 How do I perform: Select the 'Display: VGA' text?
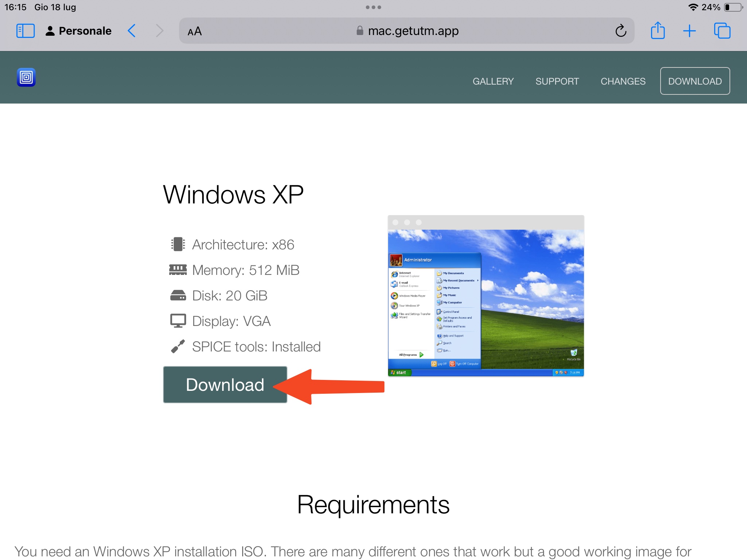(x=231, y=321)
